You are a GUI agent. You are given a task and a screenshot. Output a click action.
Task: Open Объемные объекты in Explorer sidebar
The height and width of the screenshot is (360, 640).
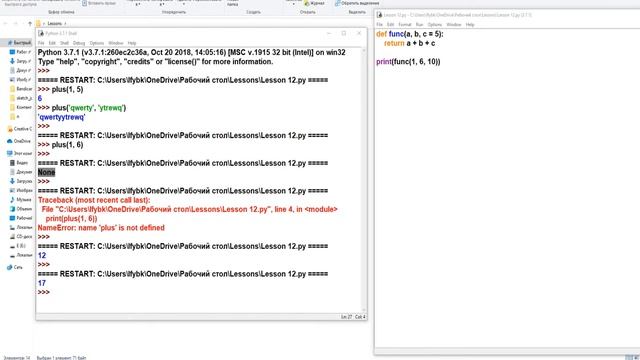[x=21, y=209]
